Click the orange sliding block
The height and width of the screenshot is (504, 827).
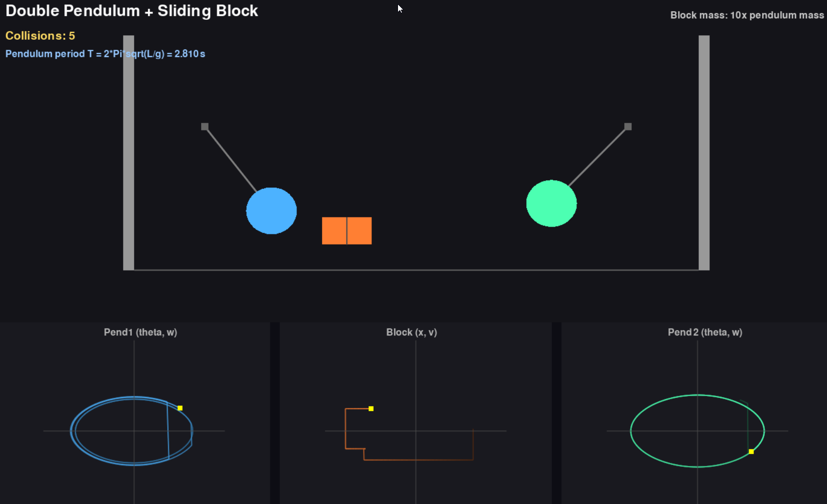tap(346, 231)
